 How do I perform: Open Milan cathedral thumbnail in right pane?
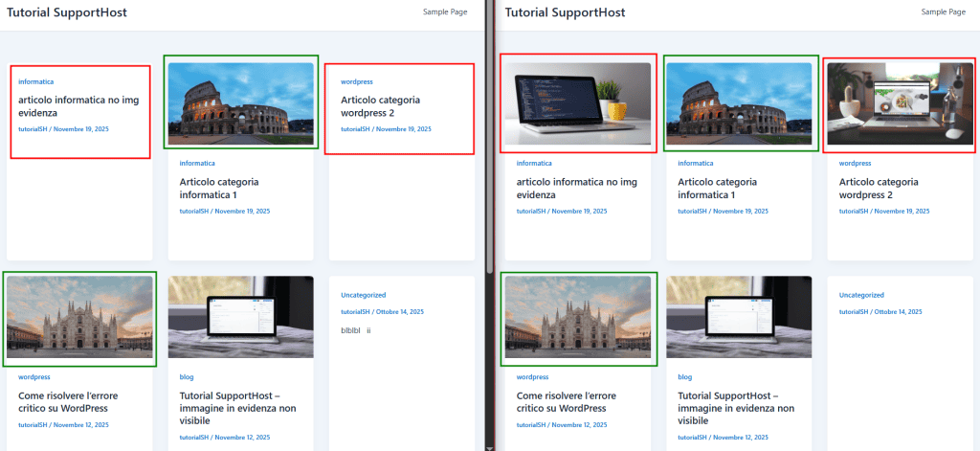(577, 317)
